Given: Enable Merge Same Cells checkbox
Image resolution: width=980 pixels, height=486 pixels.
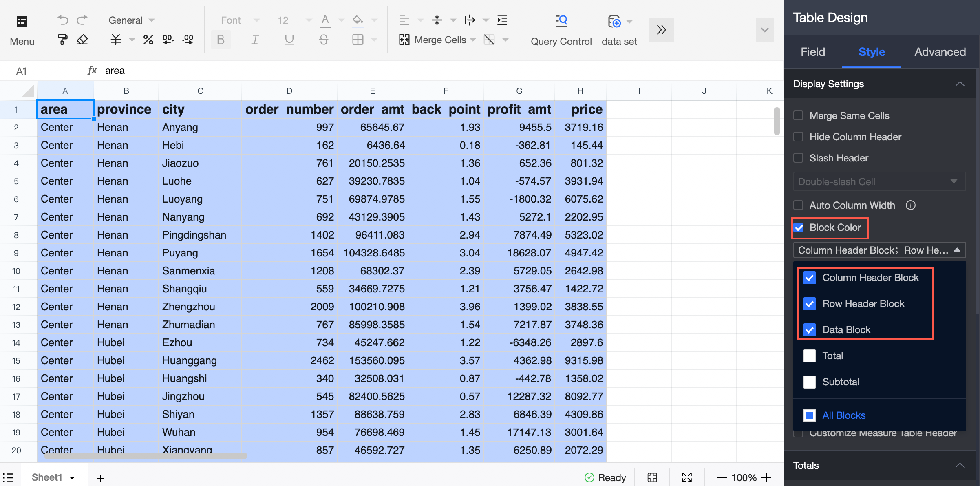Looking at the screenshot, I should [x=798, y=116].
